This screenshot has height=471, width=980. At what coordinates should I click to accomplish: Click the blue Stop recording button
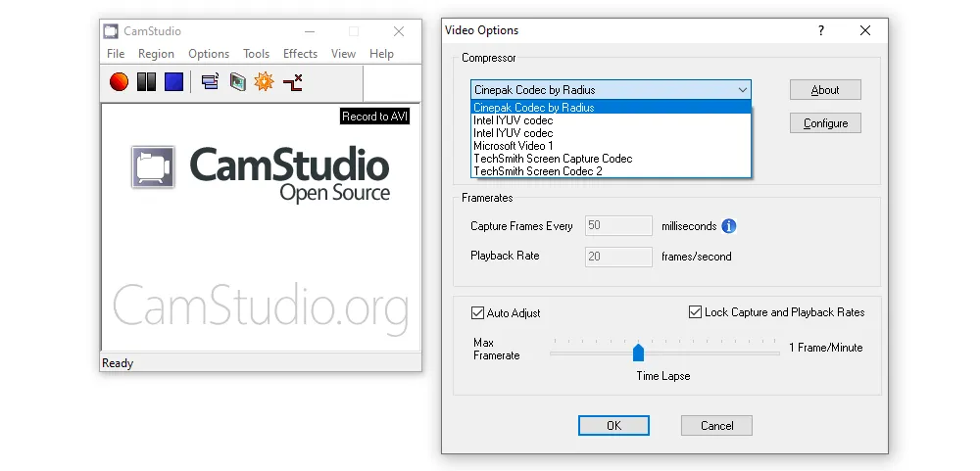(173, 82)
